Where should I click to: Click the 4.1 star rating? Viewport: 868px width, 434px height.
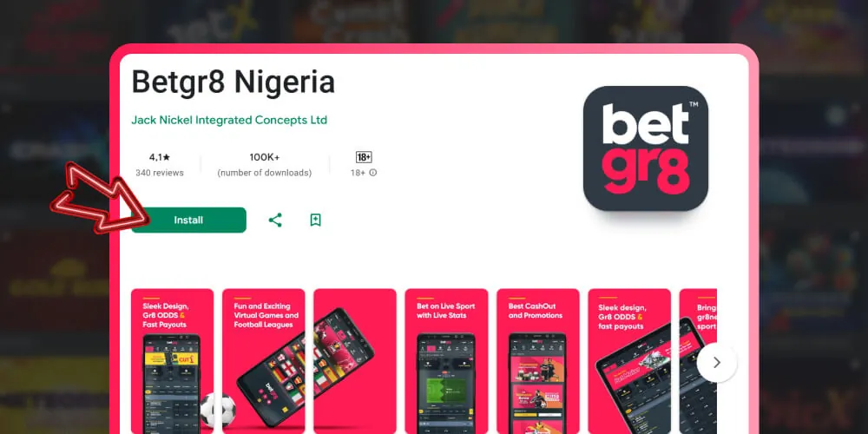160,157
